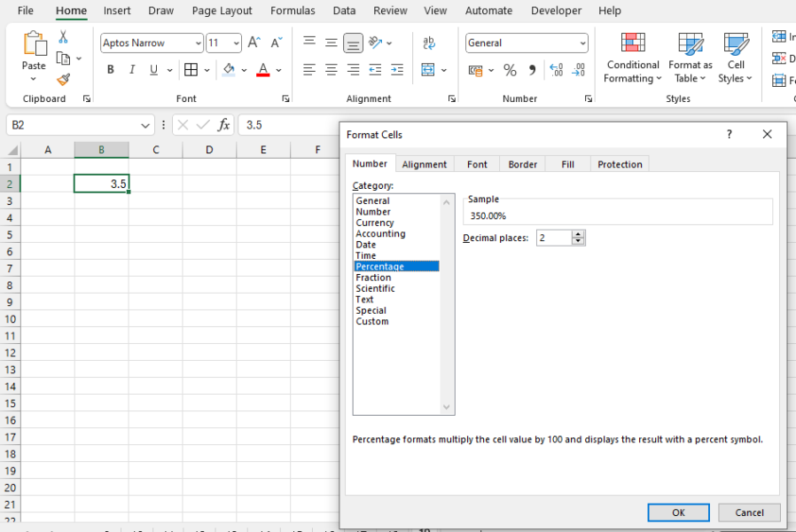Click the Merge & Center icon
796x532 pixels.
click(x=428, y=69)
